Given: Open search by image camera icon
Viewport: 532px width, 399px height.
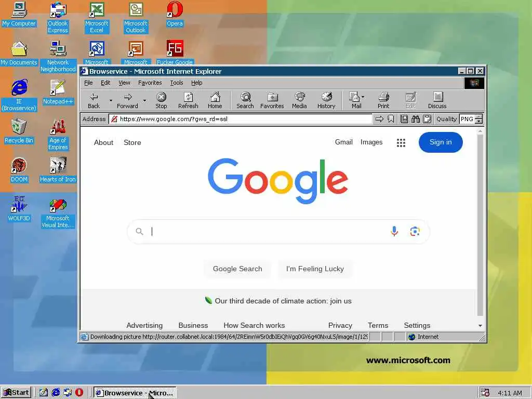Looking at the screenshot, I should click(x=415, y=231).
